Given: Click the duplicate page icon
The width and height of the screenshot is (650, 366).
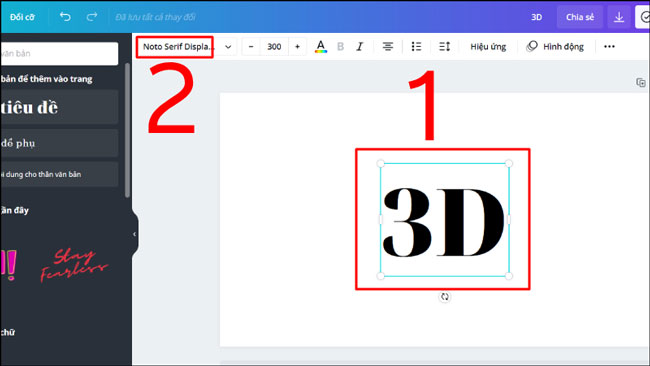Looking at the screenshot, I should (x=640, y=82).
